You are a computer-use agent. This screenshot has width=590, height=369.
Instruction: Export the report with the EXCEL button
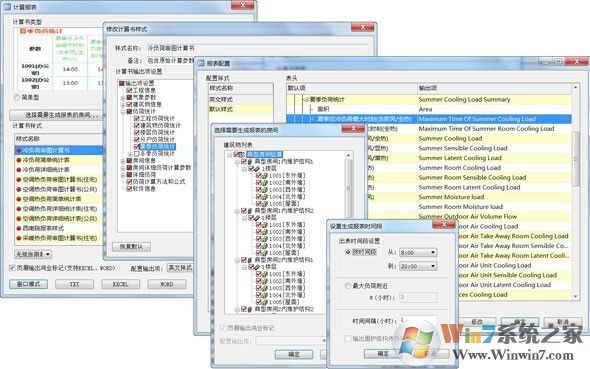(121, 284)
